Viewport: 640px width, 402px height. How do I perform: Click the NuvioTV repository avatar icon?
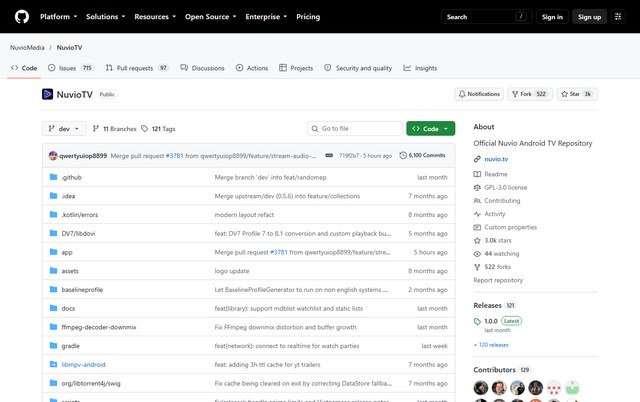(47, 94)
